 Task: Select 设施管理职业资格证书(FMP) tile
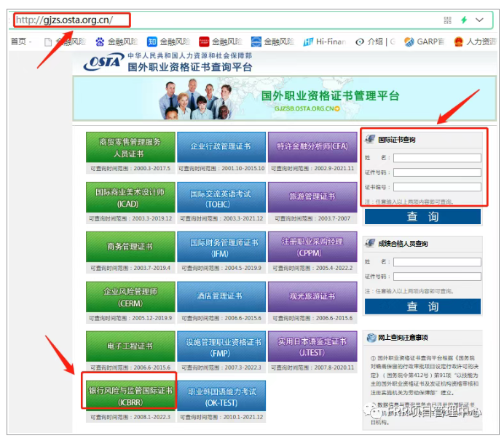coord(221,346)
